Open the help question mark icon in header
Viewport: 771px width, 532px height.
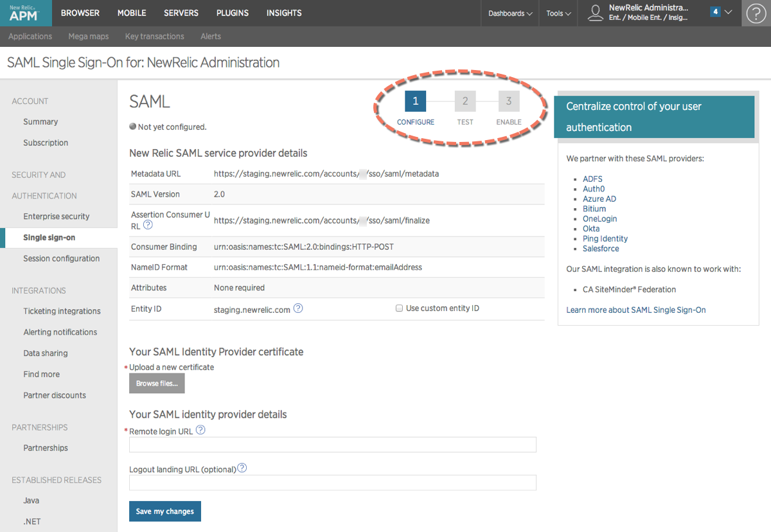pos(756,13)
